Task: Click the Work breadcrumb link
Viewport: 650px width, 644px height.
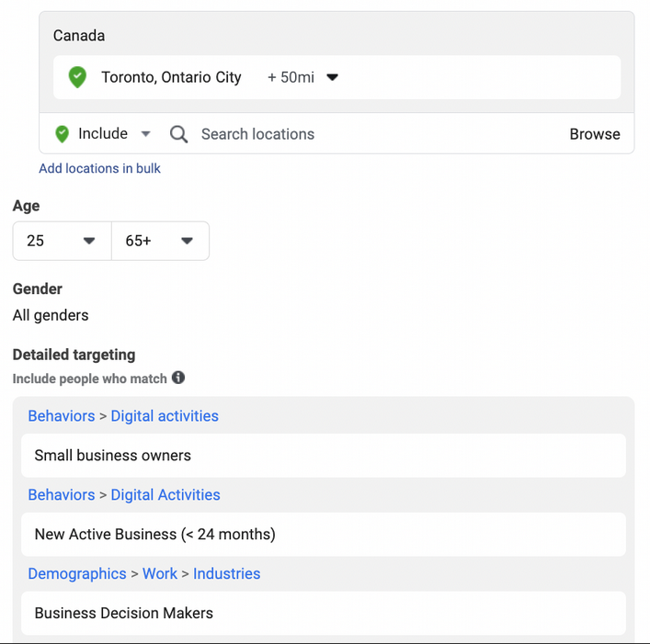Action: click(x=159, y=573)
